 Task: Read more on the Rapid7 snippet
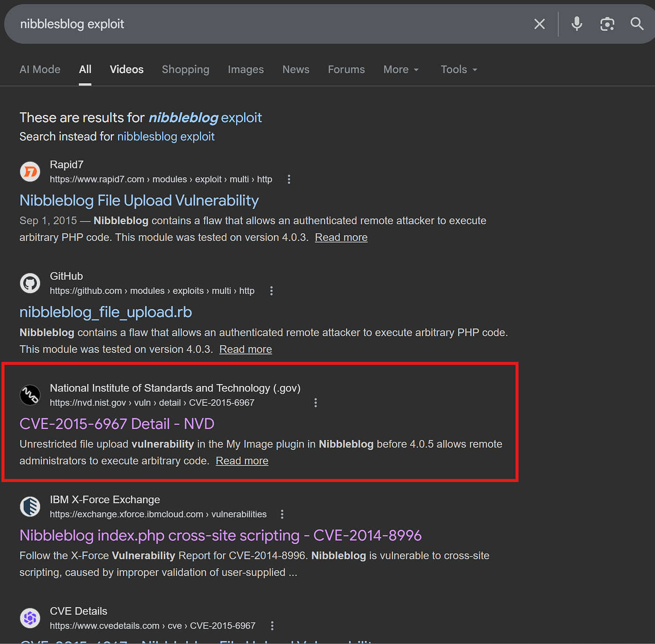[341, 238]
